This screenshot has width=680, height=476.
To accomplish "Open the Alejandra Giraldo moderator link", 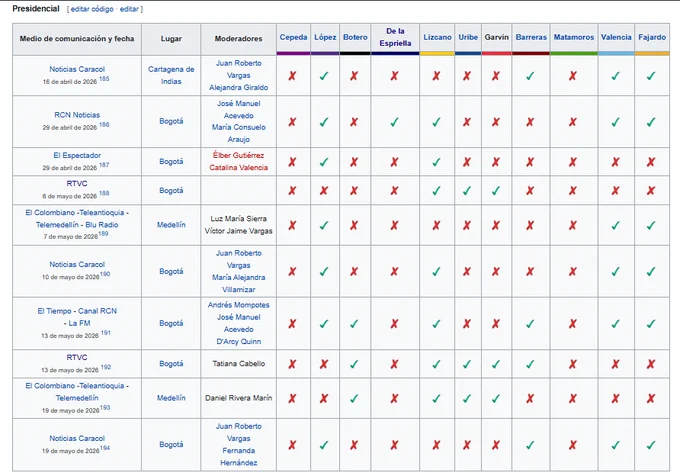I will (x=238, y=88).
